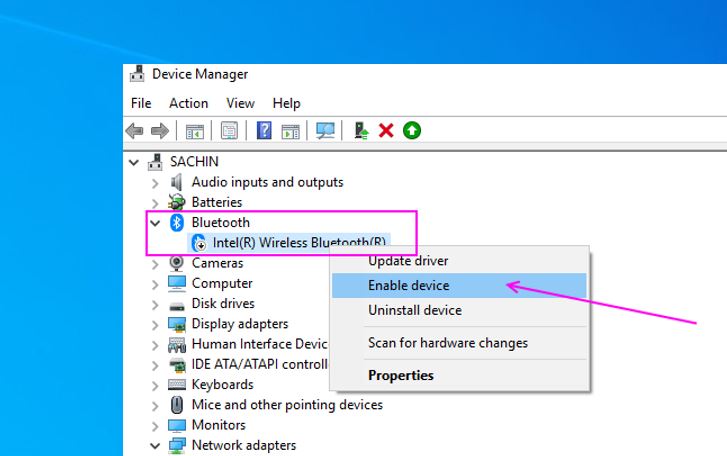Click the Batteries category icon
This screenshot has height=456, width=727.
click(x=177, y=202)
